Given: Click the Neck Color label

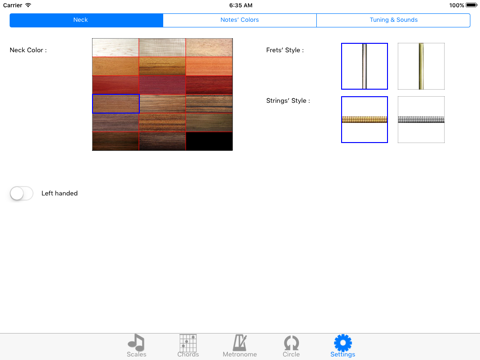Looking at the screenshot, I should (28, 50).
